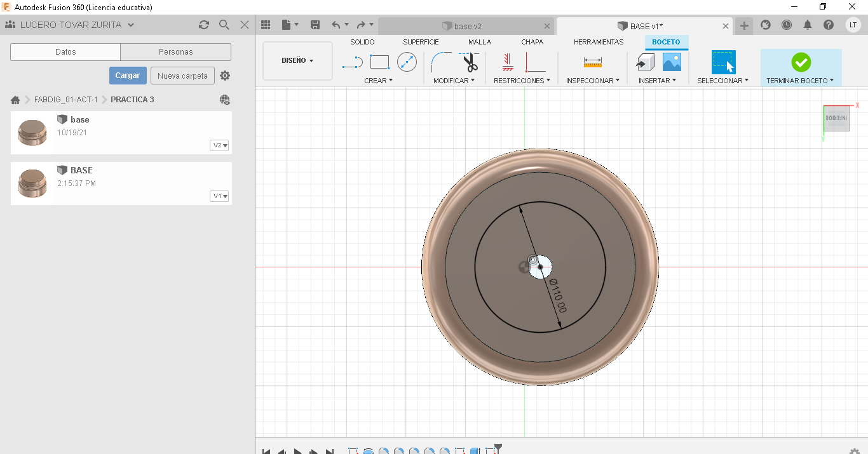Open a new design tab with plus
The image size is (868, 454).
(744, 25)
